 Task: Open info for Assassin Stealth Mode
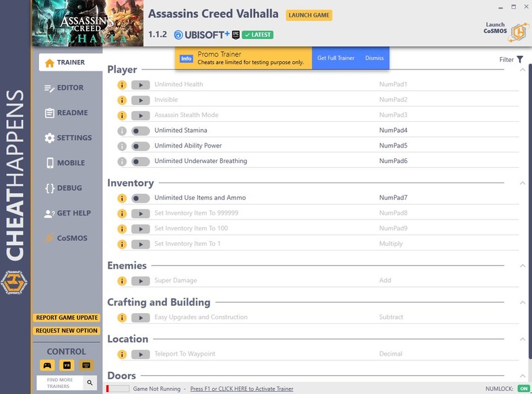pos(122,115)
